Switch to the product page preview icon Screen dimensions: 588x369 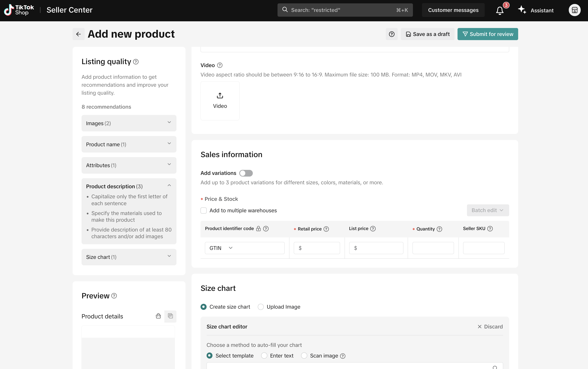pyautogui.click(x=170, y=316)
